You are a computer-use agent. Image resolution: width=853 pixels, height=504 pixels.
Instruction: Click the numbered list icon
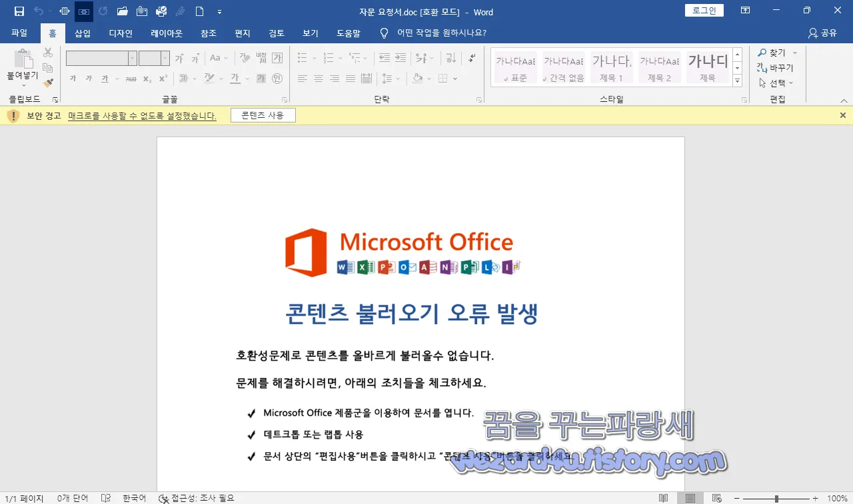(x=328, y=59)
